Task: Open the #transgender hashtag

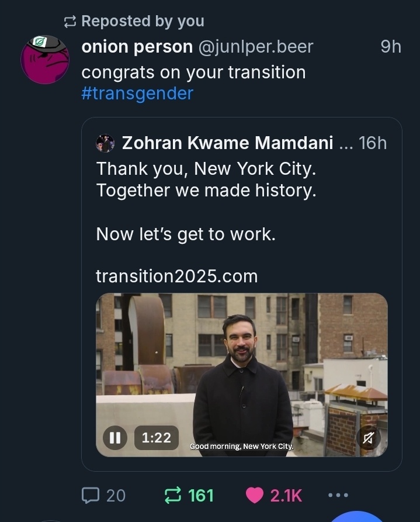Action: [x=137, y=93]
